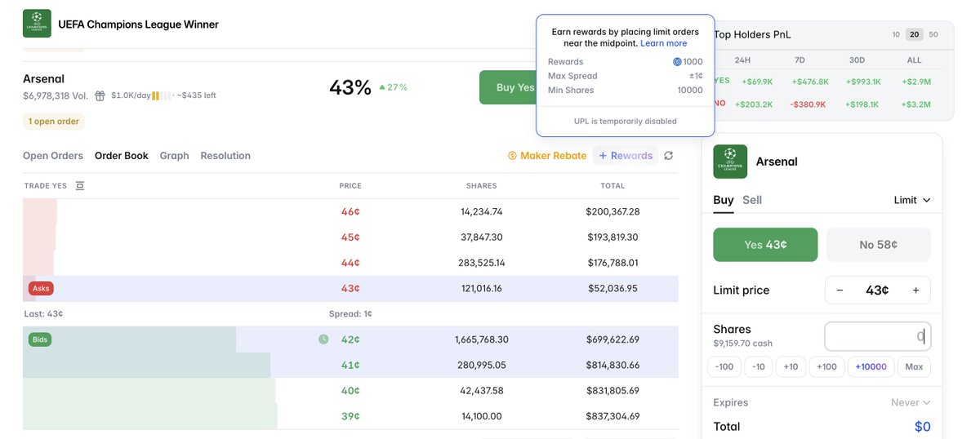Click the gift rewards icon beside $1.0K/day
The image size is (980, 439).
100,95
